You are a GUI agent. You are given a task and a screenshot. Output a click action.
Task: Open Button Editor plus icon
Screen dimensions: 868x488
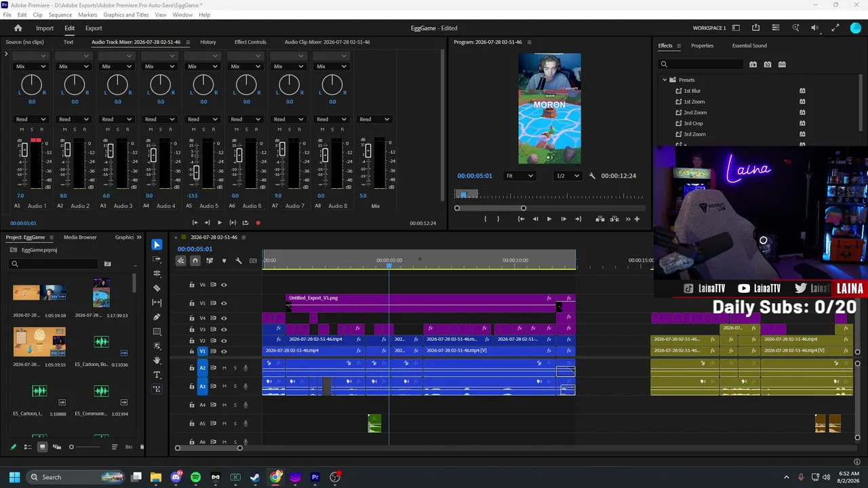(x=637, y=219)
